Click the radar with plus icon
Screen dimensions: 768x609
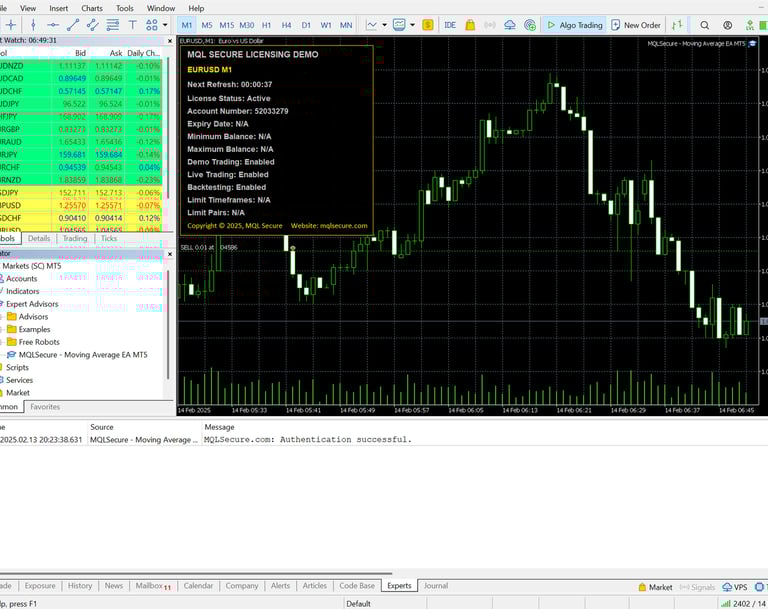530,25
